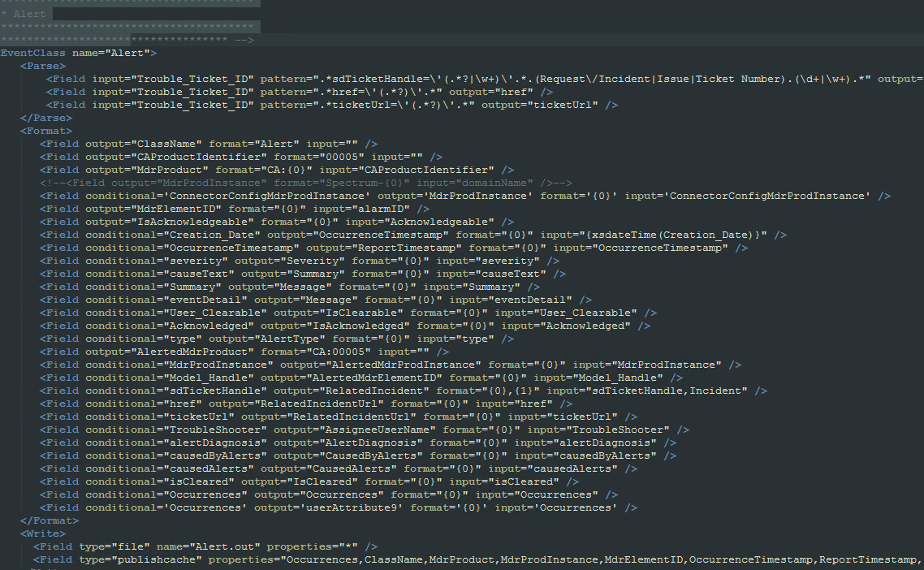Click the Occurrences output="Occurrences" line
924x570 pixels.
(329, 494)
